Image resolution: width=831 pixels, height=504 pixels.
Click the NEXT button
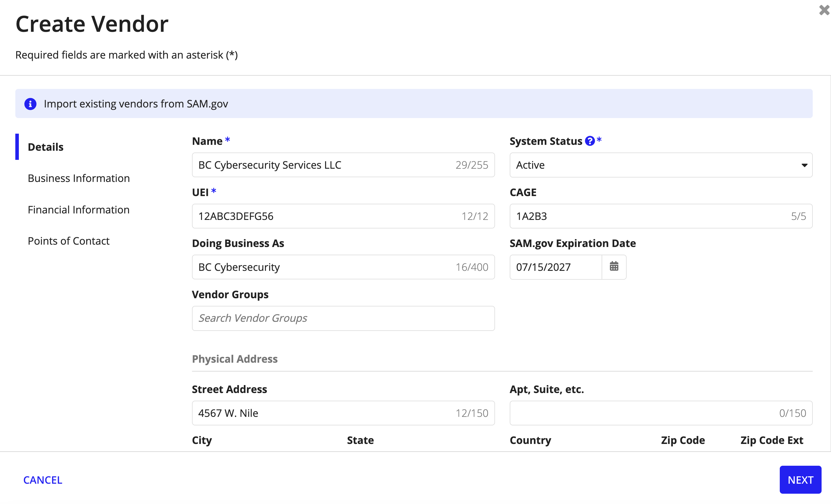(x=800, y=480)
